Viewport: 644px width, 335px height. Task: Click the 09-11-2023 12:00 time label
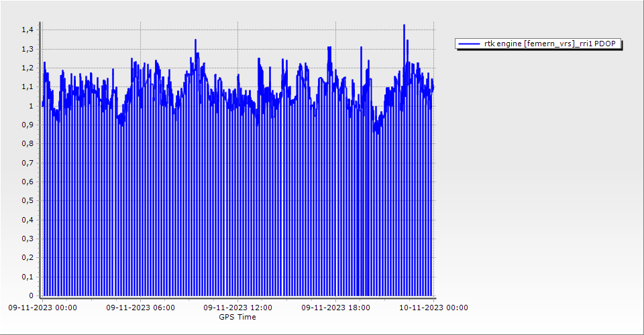click(x=237, y=308)
